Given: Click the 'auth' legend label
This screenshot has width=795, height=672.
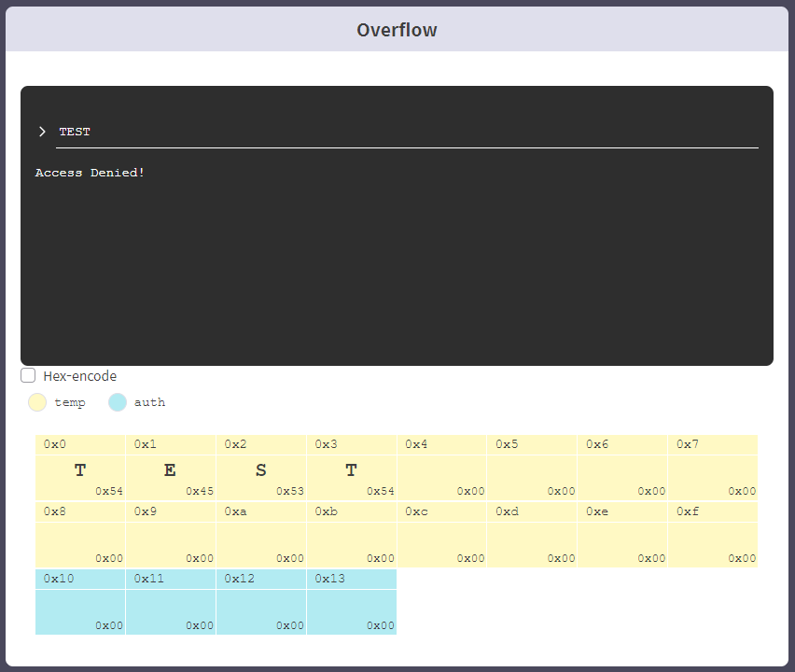Looking at the screenshot, I should click(149, 402).
